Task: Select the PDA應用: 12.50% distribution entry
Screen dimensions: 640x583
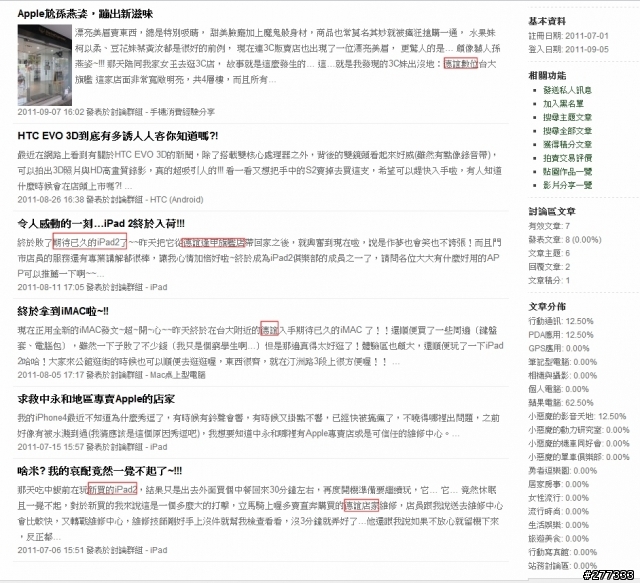Action: click(x=561, y=335)
